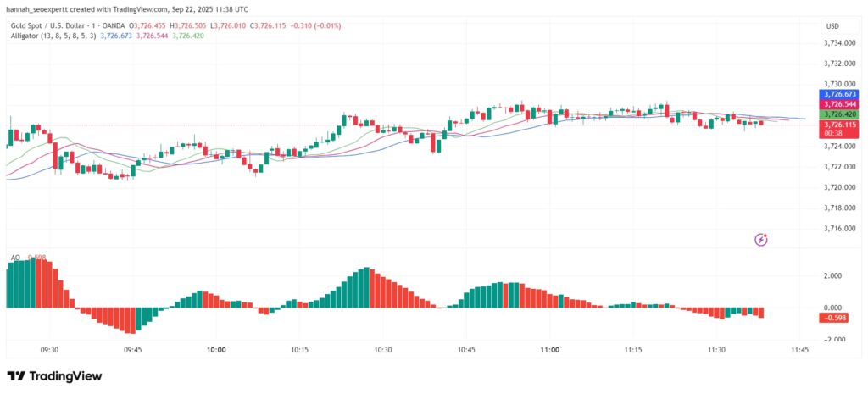Click the 2.000 AO scale label

(832, 276)
